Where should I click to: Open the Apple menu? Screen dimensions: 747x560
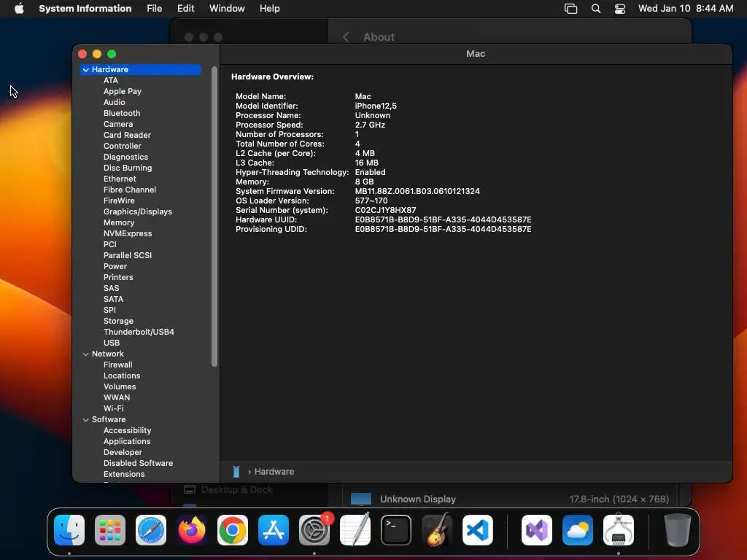19,9
